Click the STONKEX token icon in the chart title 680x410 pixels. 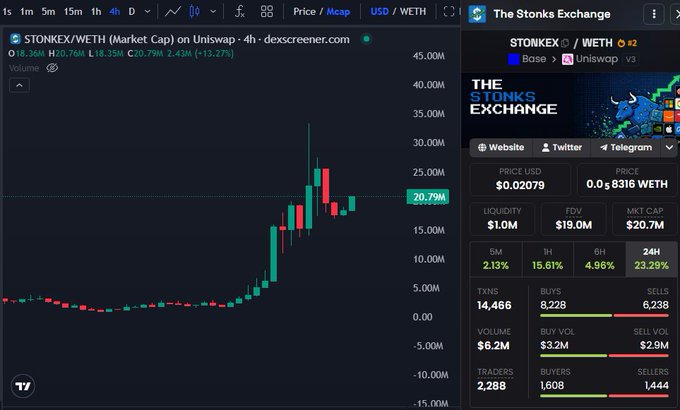point(15,39)
